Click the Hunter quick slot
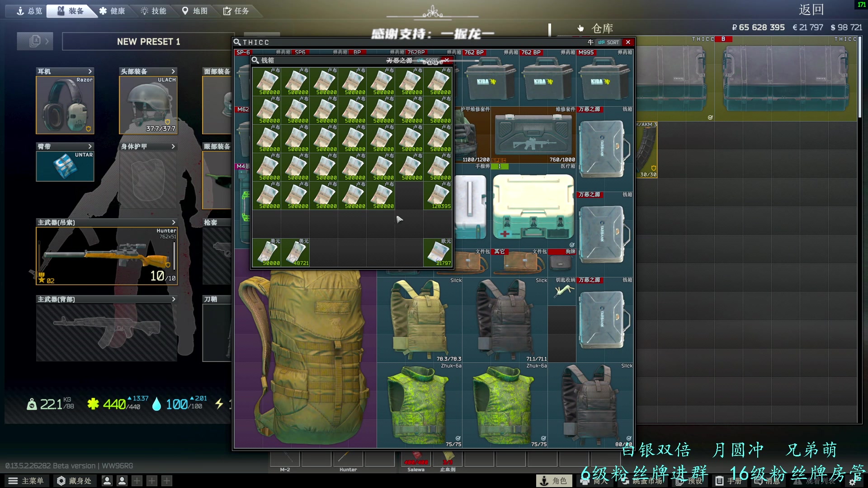The width and height of the screenshot is (868, 488). pyautogui.click(x=348, y=459)
